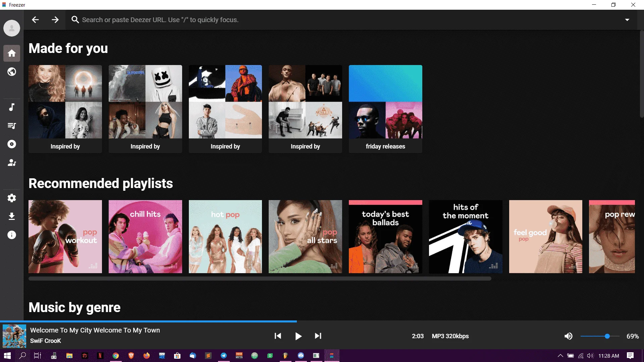Open Windows taskbar search

point(22,356)
